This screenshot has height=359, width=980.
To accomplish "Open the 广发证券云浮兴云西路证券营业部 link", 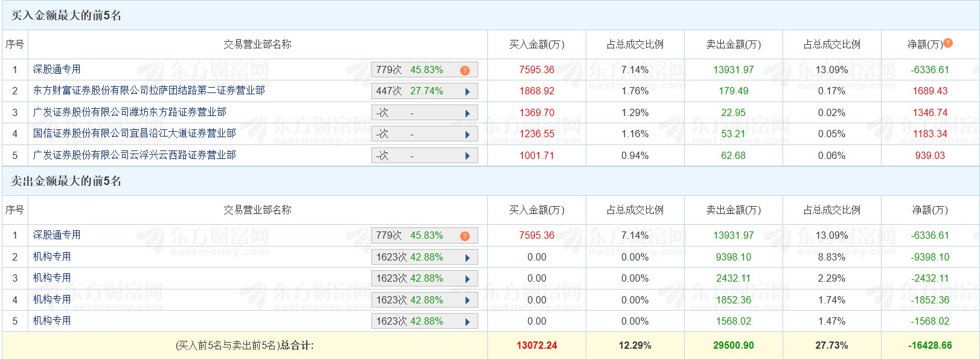I will point(134,155).
